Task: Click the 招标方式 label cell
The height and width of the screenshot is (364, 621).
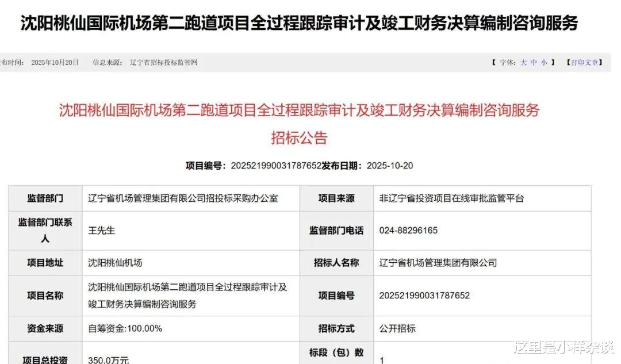Action: pos(336,328)
